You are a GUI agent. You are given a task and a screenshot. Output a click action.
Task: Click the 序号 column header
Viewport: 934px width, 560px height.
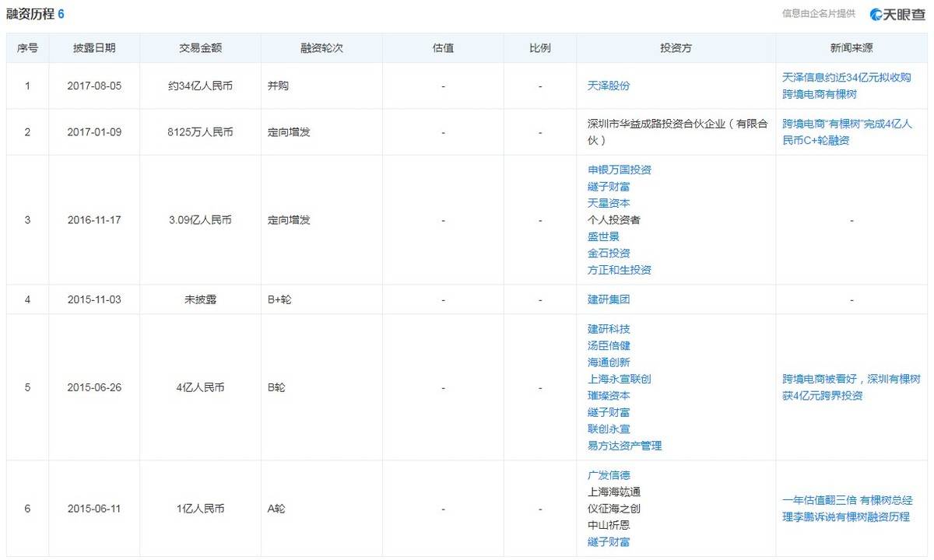point(27,48)
